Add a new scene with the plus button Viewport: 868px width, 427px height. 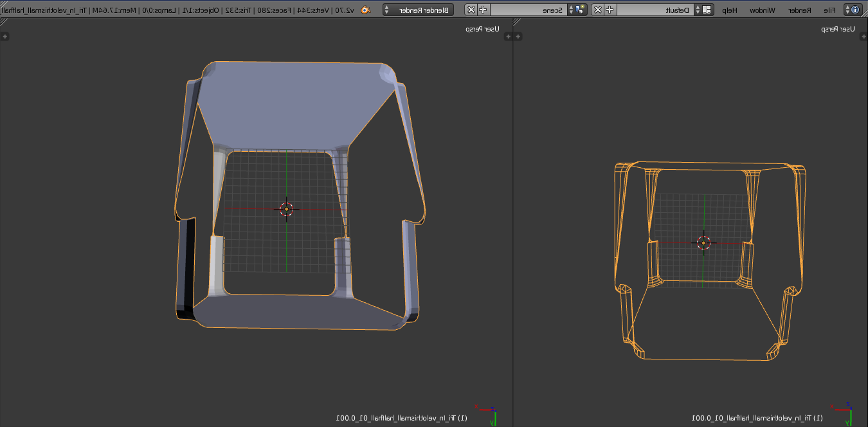pos(484,10)
